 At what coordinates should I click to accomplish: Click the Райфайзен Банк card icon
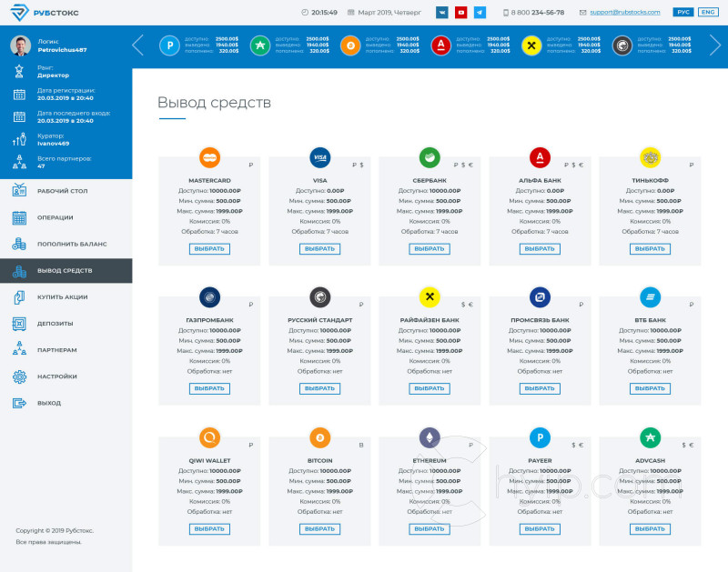(430, 296)
